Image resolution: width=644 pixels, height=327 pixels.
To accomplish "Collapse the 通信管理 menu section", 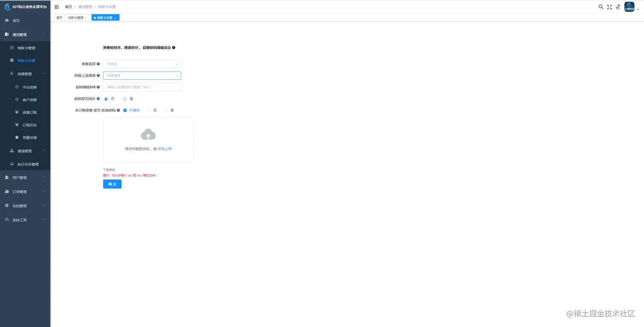I will (20, 35).
